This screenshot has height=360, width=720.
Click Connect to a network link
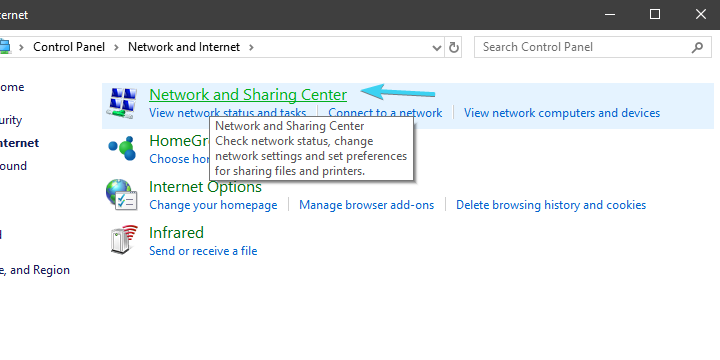click(385, 113)
